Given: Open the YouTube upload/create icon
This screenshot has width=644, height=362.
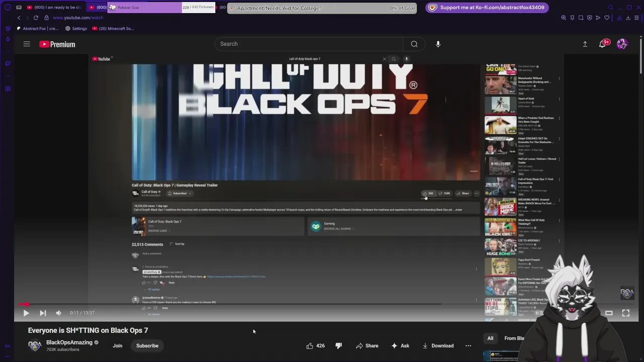Looking at the screenshot, I should (585, 44).
